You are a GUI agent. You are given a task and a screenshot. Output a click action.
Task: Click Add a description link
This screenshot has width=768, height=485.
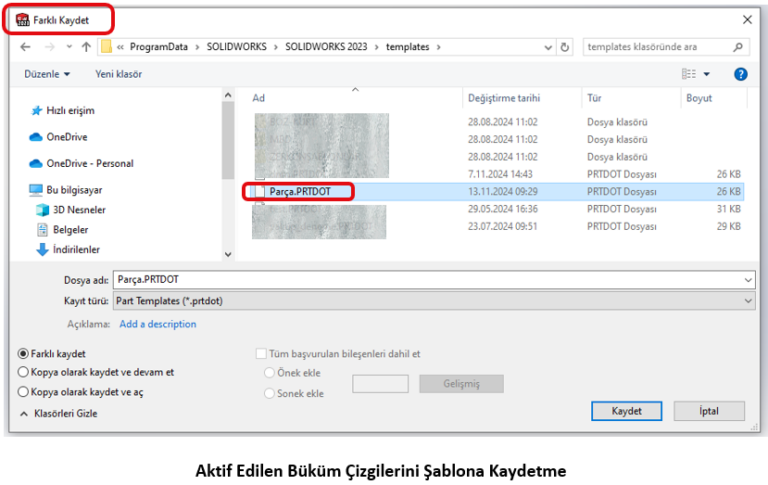tap(158, 324)
